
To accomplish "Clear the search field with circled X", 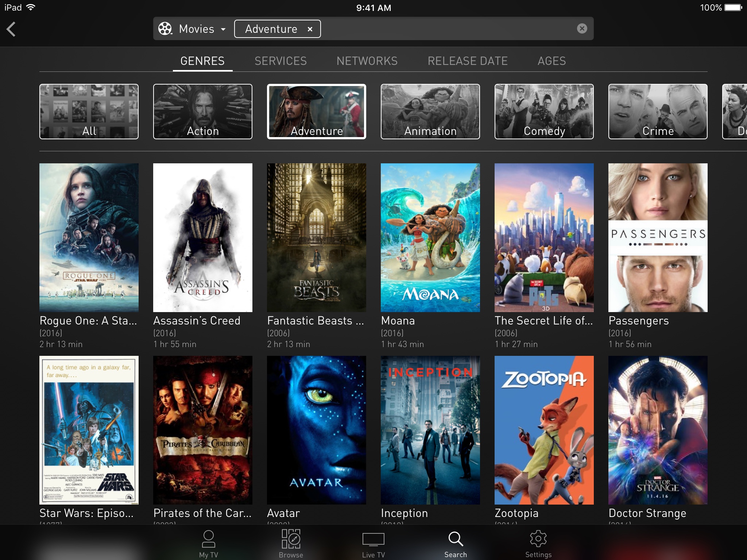I will 582,28.
